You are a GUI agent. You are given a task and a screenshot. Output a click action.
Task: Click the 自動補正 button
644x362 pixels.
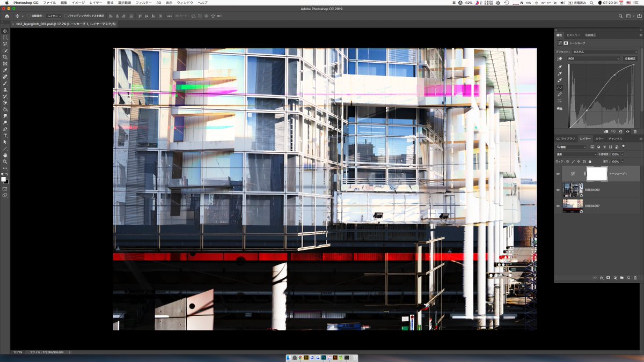coord(631,59)
